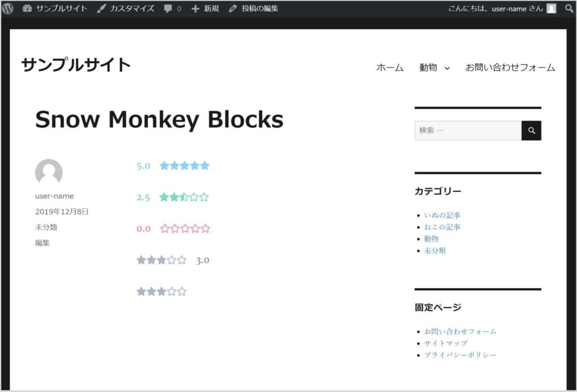
Task: Click the user avatar in admin bar
Action: [551, 8]
